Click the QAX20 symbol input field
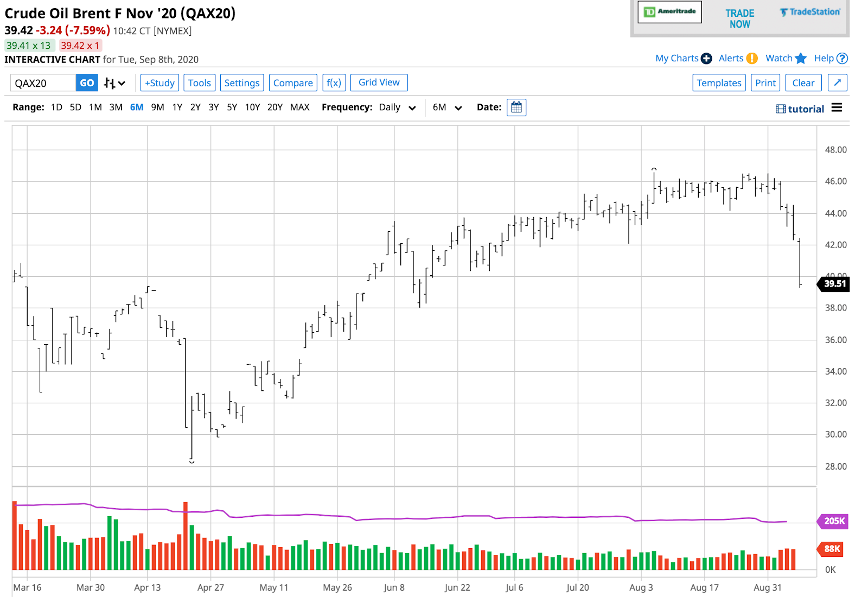The width and height of the screenshot is (868, 602). tap(43, 83)
